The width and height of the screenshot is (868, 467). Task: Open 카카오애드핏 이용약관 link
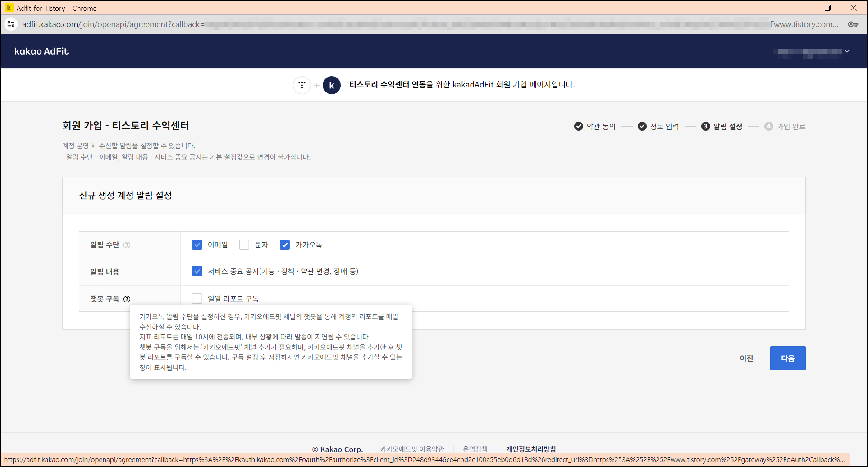(x=412, y=449)
